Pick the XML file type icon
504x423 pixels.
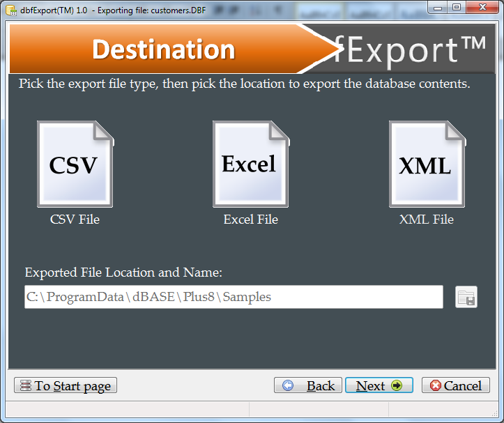(x=427, y=164)
